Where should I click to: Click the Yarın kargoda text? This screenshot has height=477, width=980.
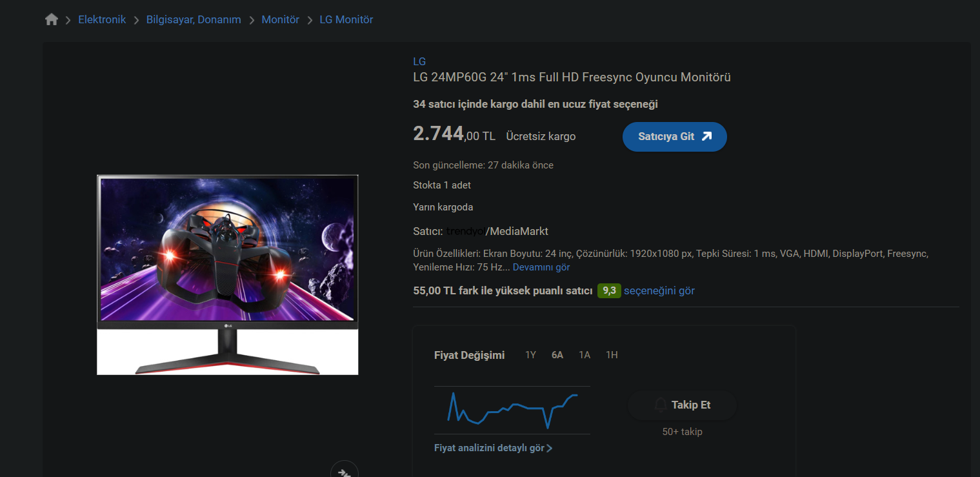[x=443, y=207]
